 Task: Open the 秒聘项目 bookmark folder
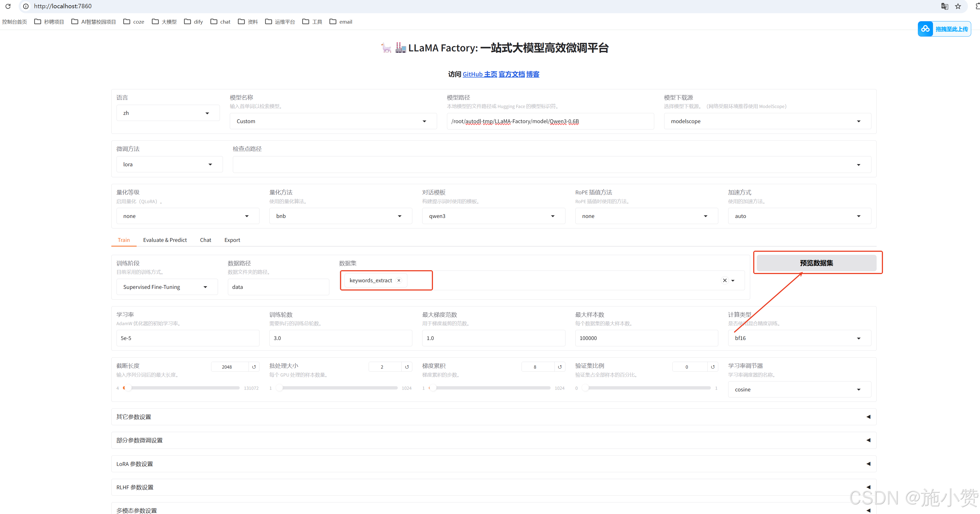49,22
